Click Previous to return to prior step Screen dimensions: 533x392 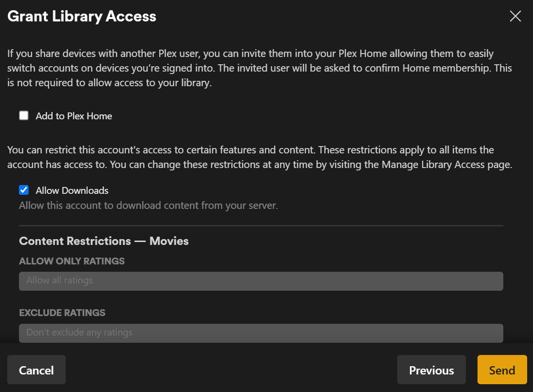431,370
